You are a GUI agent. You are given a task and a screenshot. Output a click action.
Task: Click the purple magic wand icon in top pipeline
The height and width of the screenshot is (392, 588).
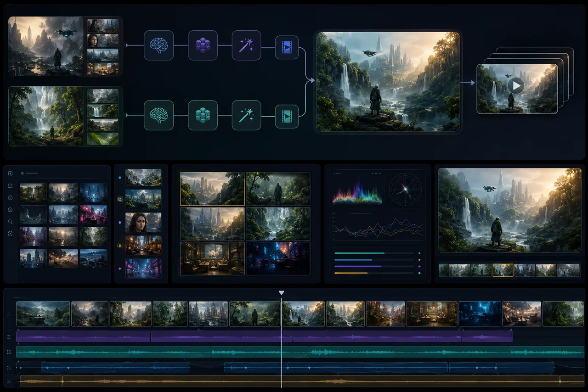point(246,45)
